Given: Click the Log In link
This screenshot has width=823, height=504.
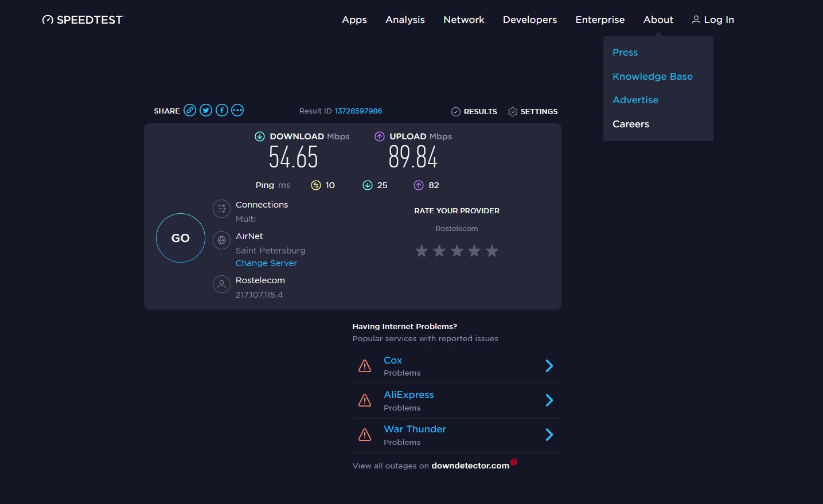Looking at the screenshot, I should (x=713, y=19).
